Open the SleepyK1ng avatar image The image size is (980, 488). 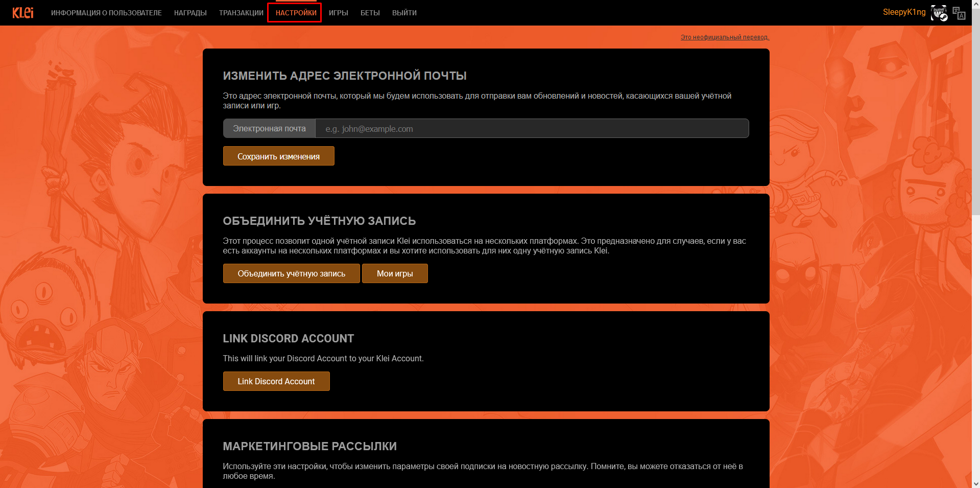tap(939, 13)
